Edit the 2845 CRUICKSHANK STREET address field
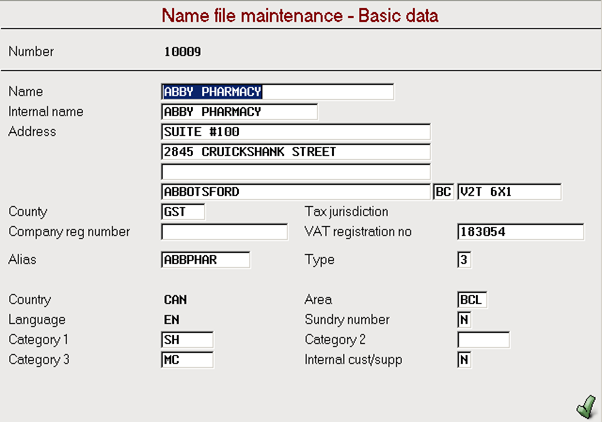This screenshot has width=602, height=422. pos(296,152)
